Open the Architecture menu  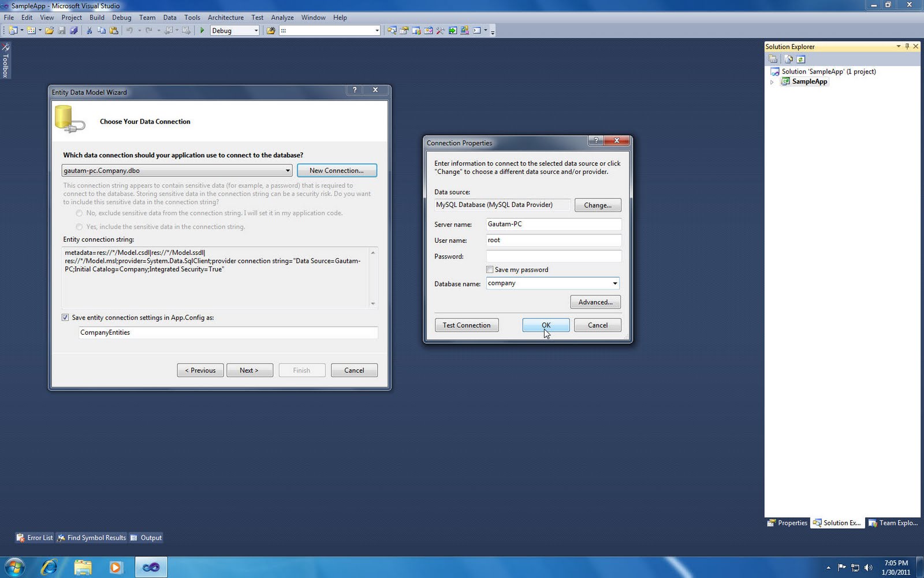(x=226, y=17)
